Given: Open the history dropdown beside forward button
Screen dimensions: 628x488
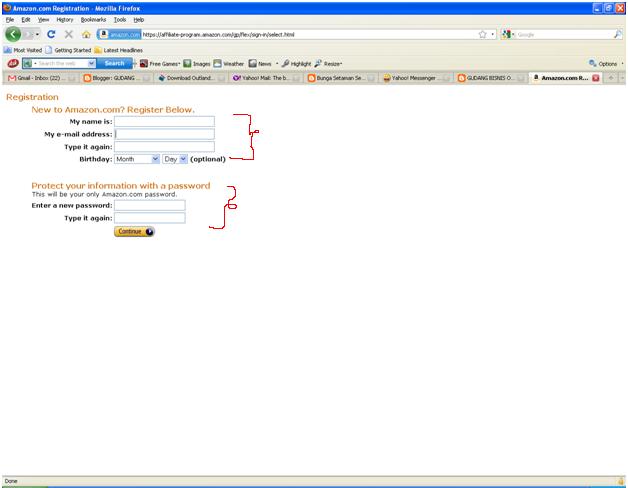Looking at the screenshot, I should [x=37, y=34].
